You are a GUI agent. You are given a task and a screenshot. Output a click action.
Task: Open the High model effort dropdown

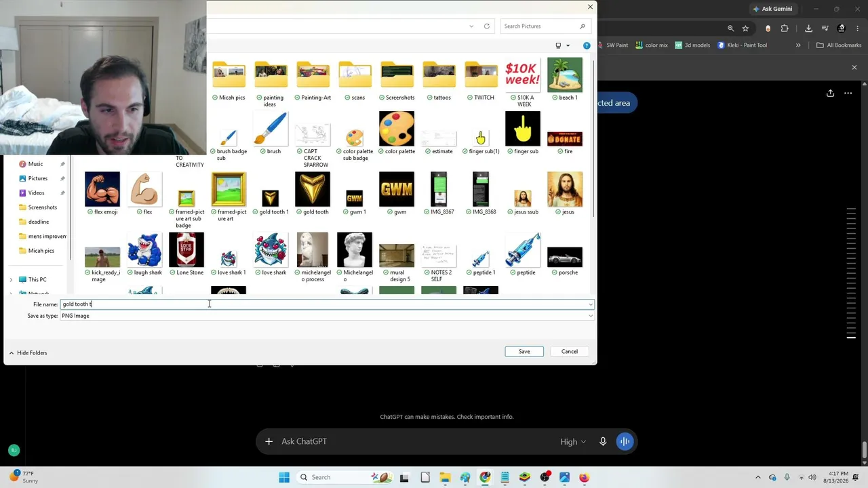[x=573, y=442]
